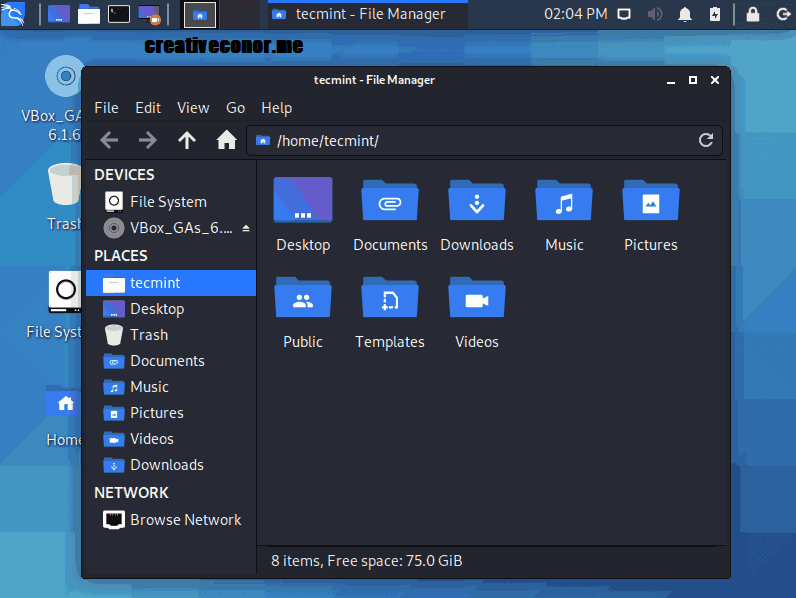
Task: Reload the current folder using refresh icon
Action: tap(706, 140)
